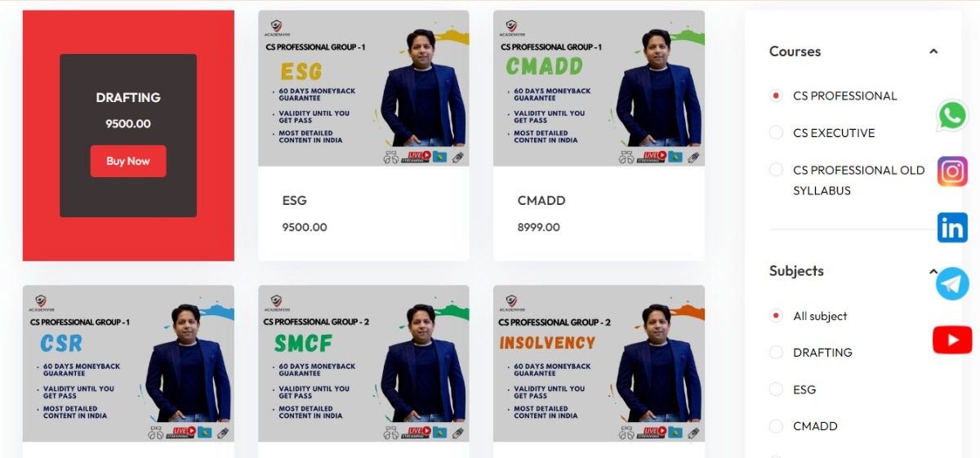Open the WhatsApp chat icon
Viewport: 980px width, 458px height.
952,115
